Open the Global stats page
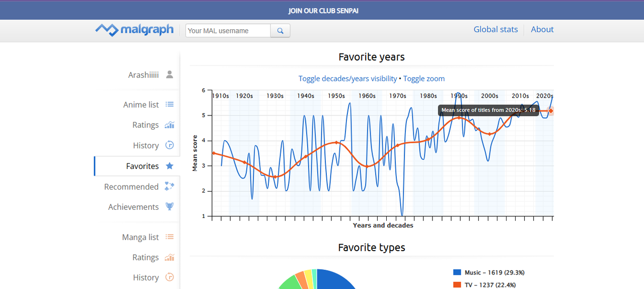Screen dimensions: 644x289 pyautogui.click(x=495, y=29)
